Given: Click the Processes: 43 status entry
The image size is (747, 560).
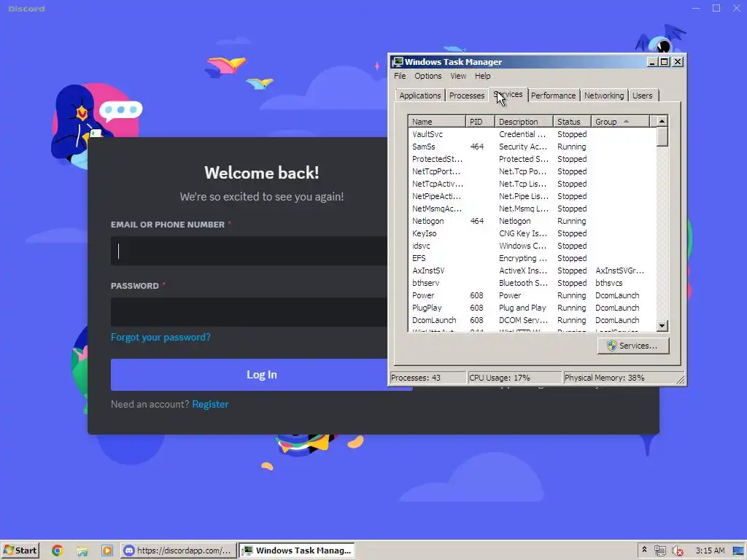Looking at the screenshot, I should pyautogui.click(x=427, y=378).
